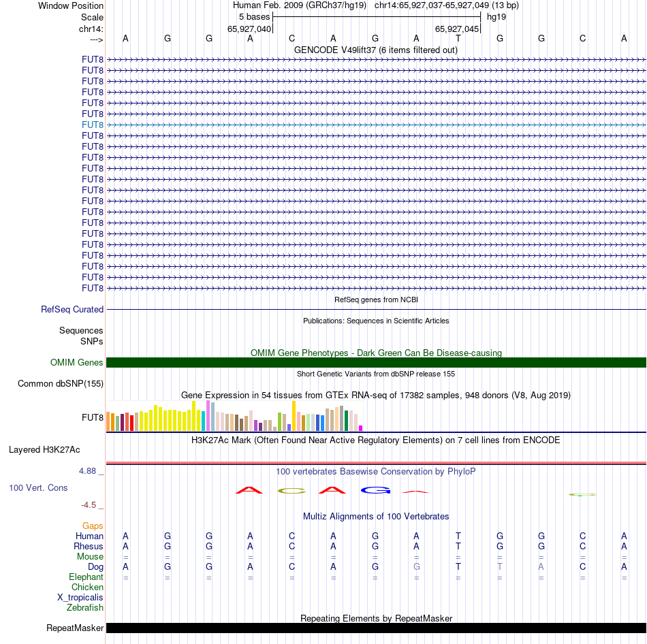
Task: Click the RepeatMasker track label
Action: click(x=75, y=628)
